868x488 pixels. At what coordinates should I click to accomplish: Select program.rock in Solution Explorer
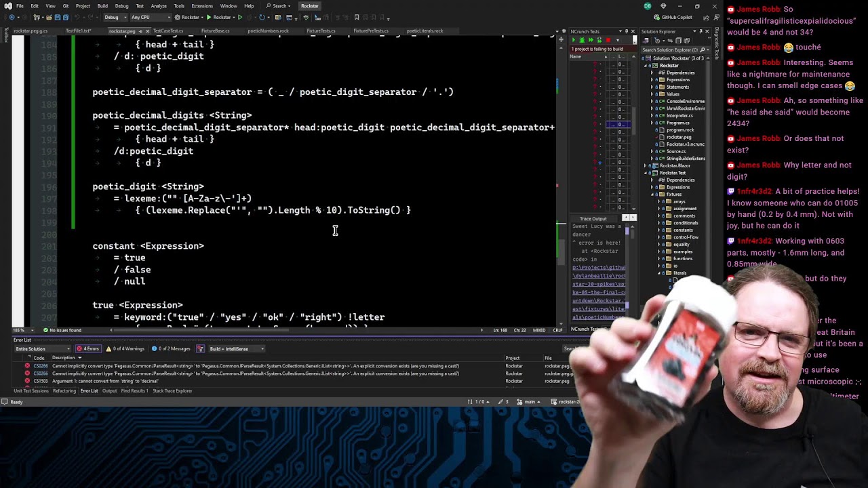tap(680, 129)
